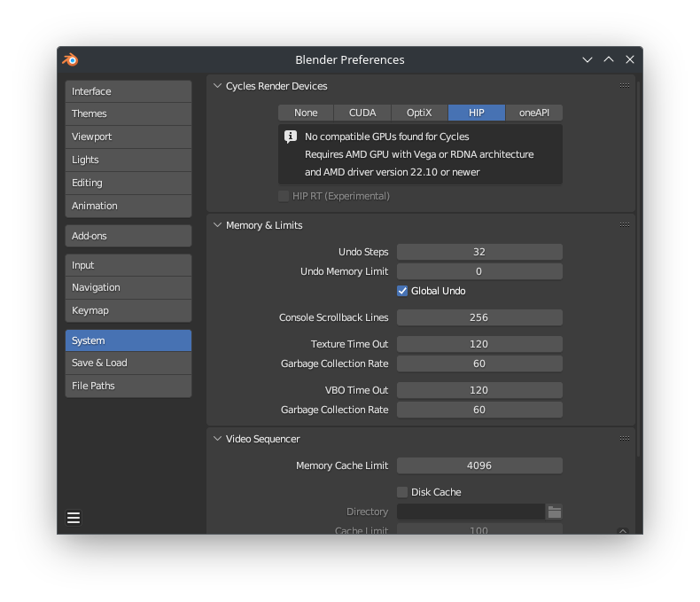Click the 'Blender Preferences' window title
The height and width of the screenshot is (602, 700).
pos(349,59)
